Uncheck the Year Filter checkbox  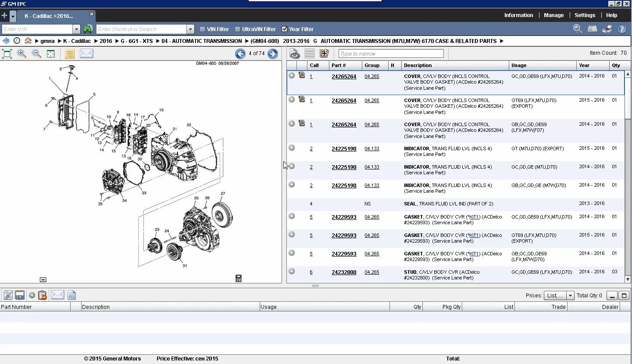(x=284, y=29)
